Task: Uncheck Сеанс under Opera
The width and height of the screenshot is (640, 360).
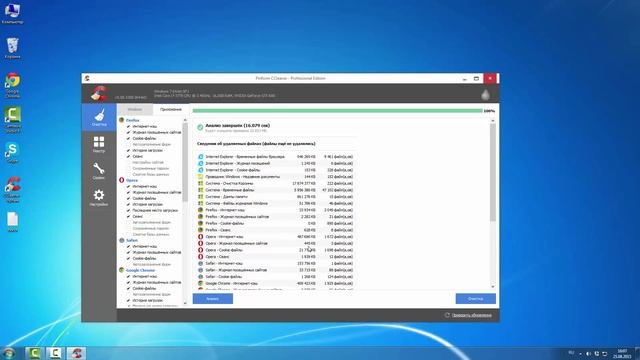Action: (x=128, y=216)
